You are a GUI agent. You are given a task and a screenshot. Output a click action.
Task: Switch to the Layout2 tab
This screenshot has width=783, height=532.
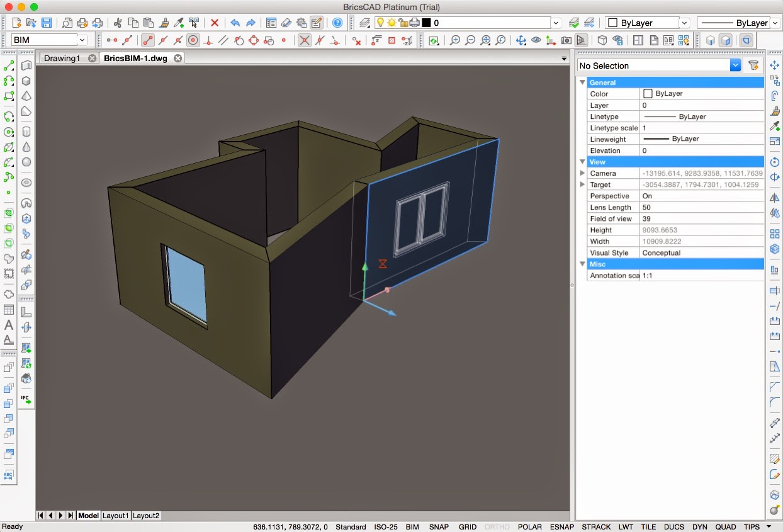tap(146, 515)
